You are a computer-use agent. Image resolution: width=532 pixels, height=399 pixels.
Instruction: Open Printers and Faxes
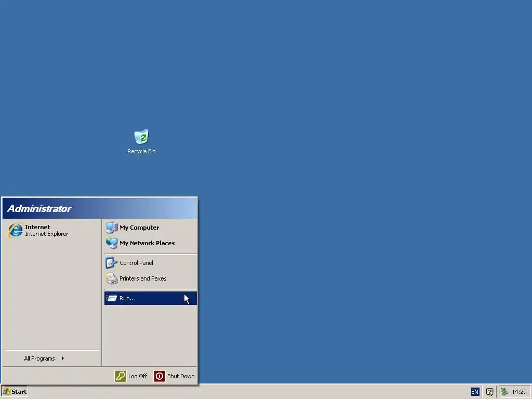point(150,278)
